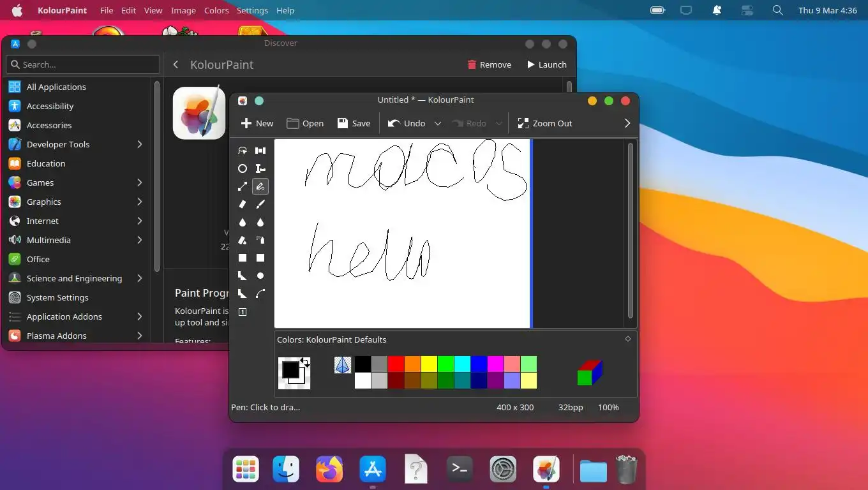The image size is (868, 490).
Task: Pick the red color swatch
Action: click(x=396, y=364)
